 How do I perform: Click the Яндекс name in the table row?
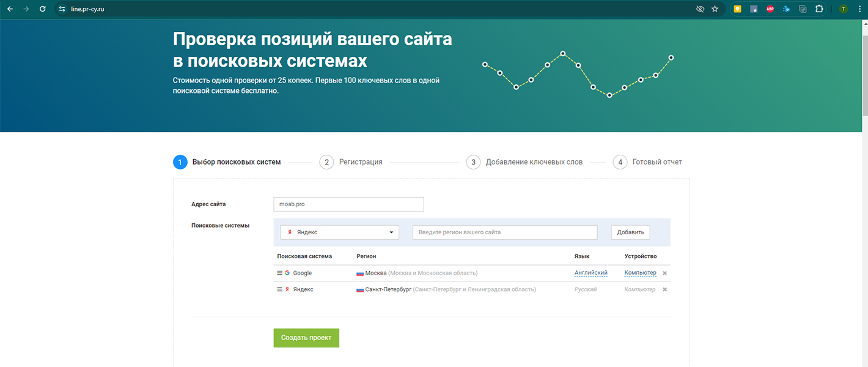(303, 289)
